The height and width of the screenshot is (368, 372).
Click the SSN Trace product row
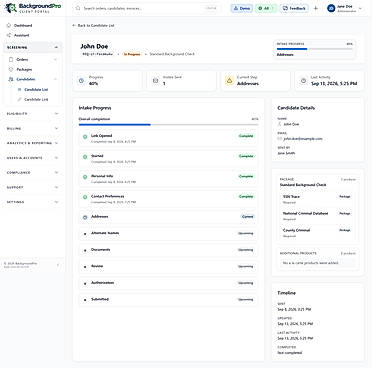point(317,199)
